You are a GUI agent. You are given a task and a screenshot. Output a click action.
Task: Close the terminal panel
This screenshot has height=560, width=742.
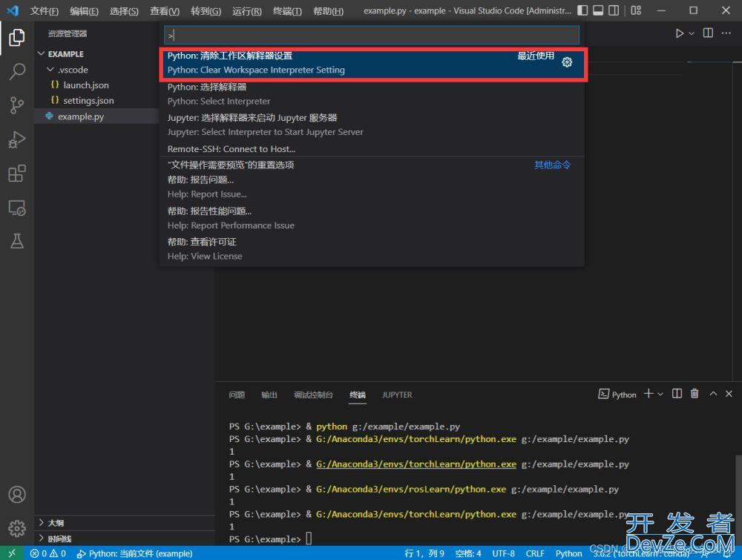point(729,394)
